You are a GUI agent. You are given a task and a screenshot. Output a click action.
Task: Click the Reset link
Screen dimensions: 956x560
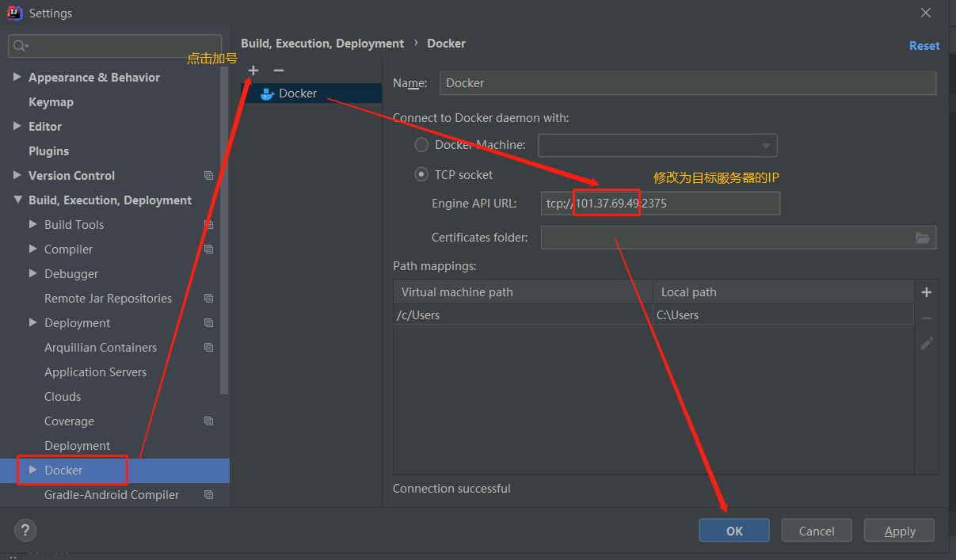click(924, 46)
